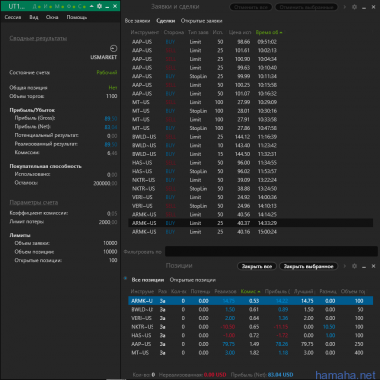Image resolution: width=380 pixels, height=380 pixels.
Task: Open the Окна menu
Action: (52, 17)
